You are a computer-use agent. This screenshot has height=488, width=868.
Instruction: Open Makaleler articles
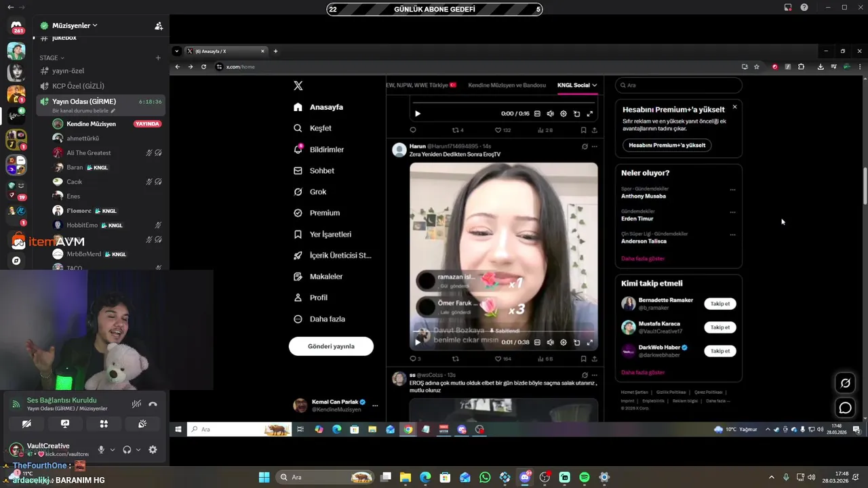[x=318, y=277]
